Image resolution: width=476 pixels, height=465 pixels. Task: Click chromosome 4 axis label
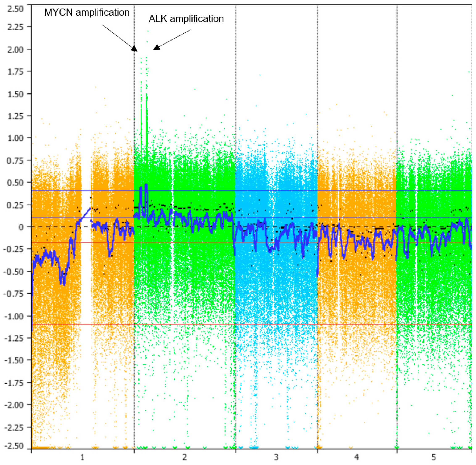pyautogui.click(x=356, y=457)
